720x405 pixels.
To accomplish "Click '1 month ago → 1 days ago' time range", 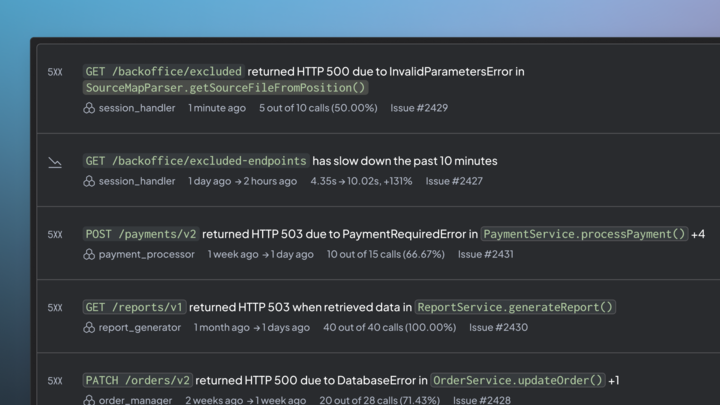I will coord(252,327).
